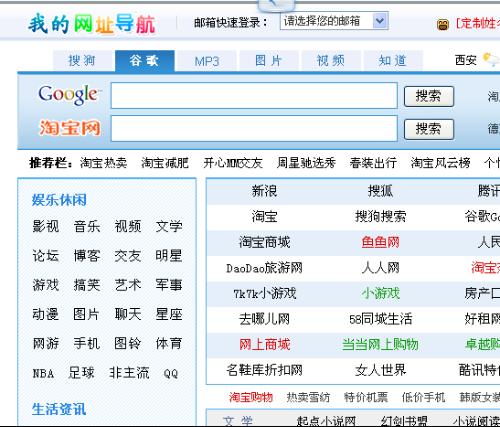Open the 7k7k小游戏 link

[264, 293]
